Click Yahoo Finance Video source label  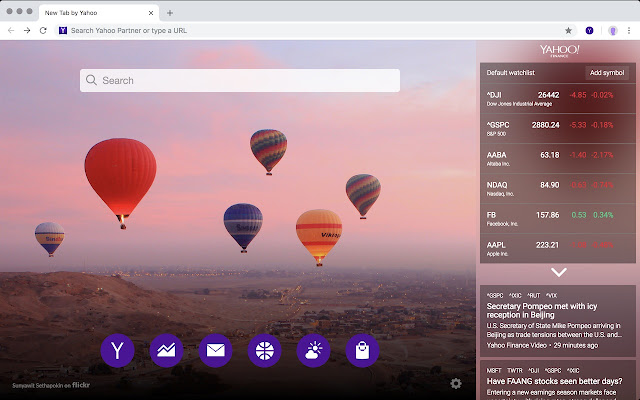516,345
